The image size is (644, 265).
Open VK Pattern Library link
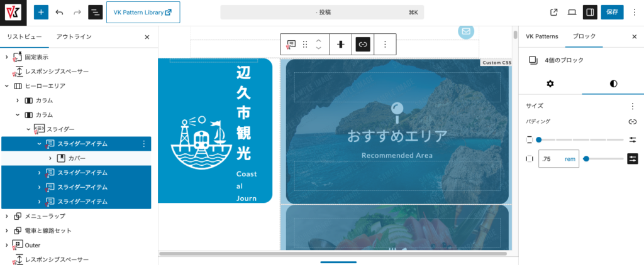pyautogui.click(x=143, y=12)
